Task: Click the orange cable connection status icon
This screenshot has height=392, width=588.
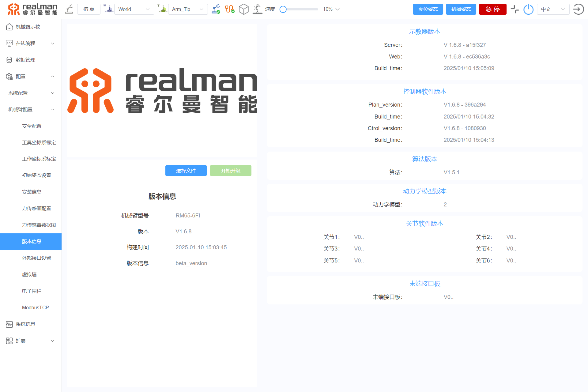Action: click(x=230, y=9)
